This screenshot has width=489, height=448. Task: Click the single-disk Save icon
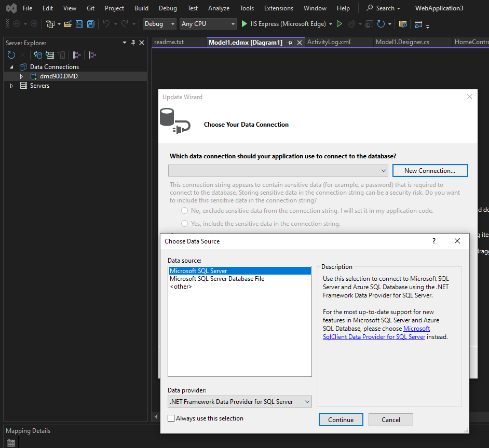79,24
